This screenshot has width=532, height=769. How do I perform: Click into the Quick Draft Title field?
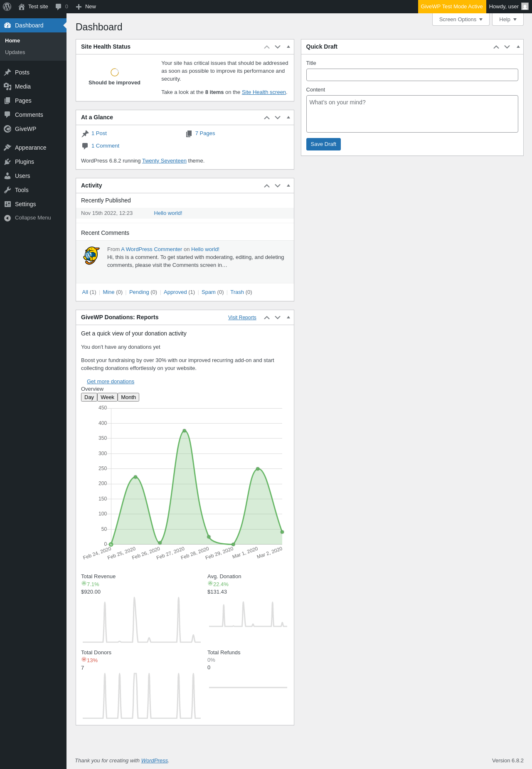click(412, 75)
